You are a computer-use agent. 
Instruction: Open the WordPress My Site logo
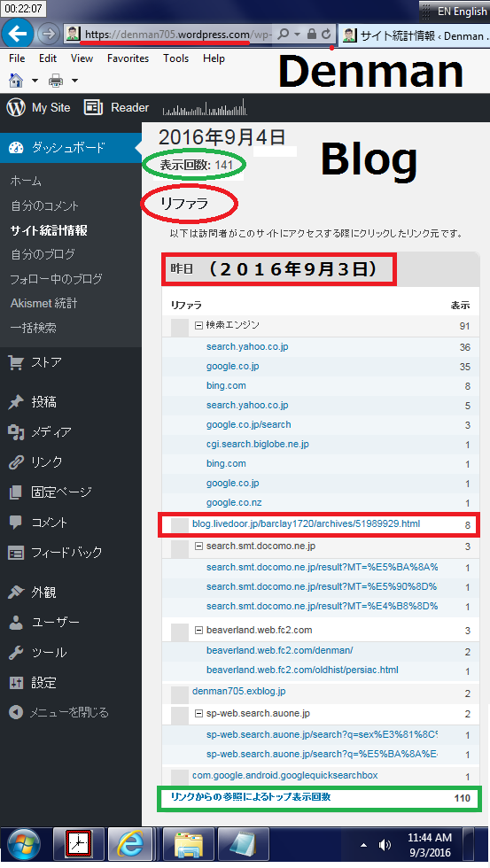pyautogui.click(x=16, y=107)
